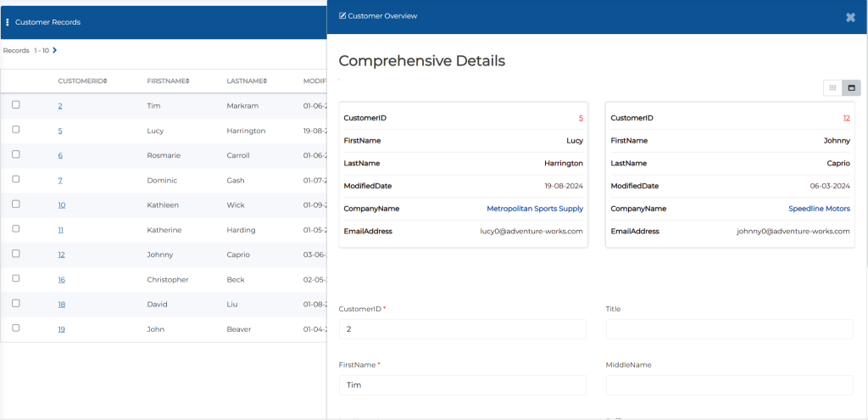Click date 06-03-2024 in Johnny card
Screen dimensions: 868x420
coord(830,186)
